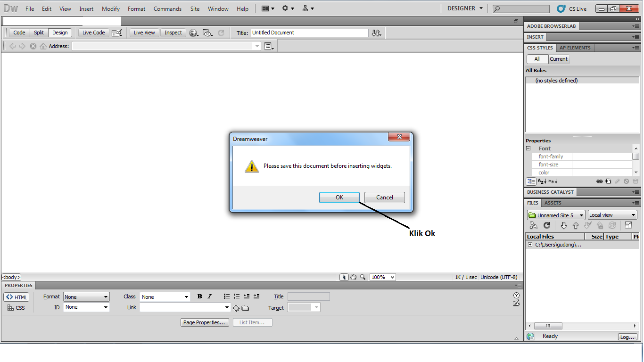Click the Bold icon in Properties
This screenshot has width=644, height=362.
coord(199,296)
